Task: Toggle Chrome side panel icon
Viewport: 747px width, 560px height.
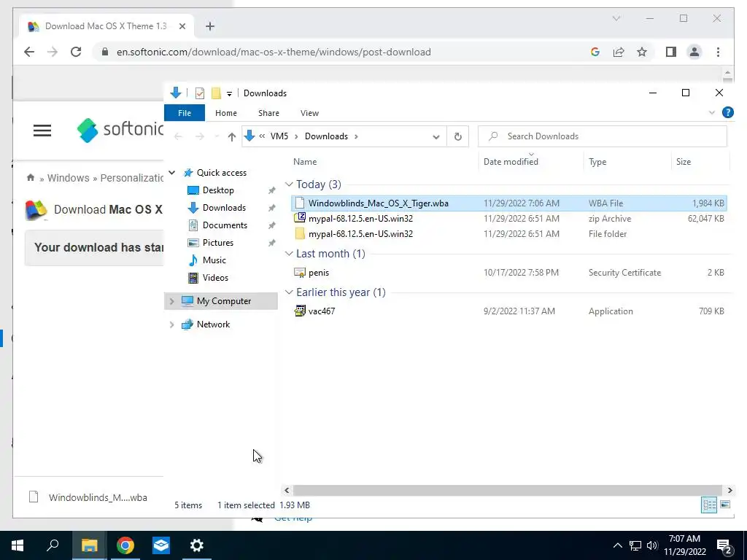Action: 671,52
